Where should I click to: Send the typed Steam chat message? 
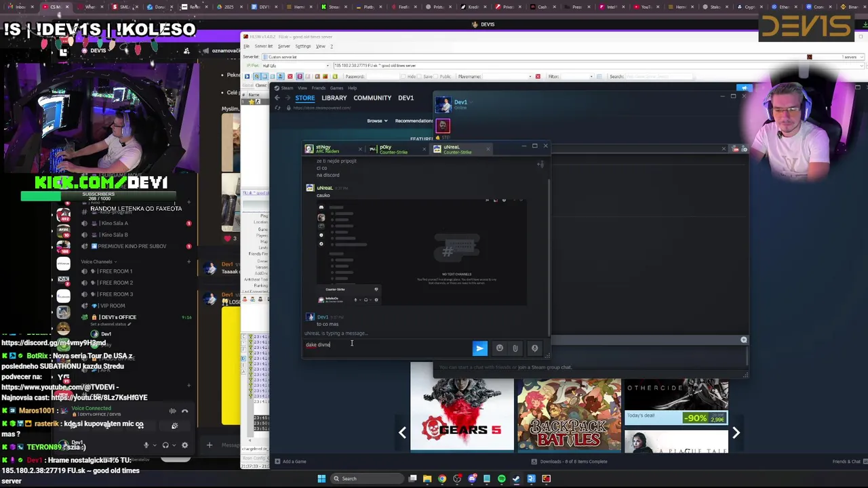pyautogui.click(x=479, y=348)
